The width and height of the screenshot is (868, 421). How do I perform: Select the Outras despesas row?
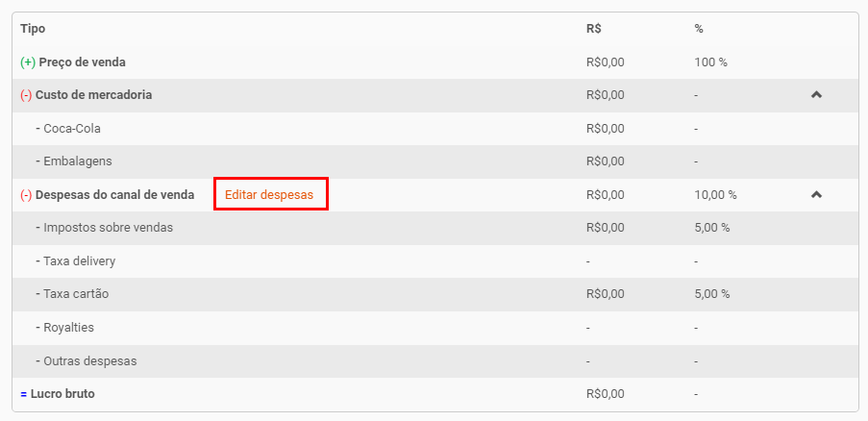[x=435, y=361]
